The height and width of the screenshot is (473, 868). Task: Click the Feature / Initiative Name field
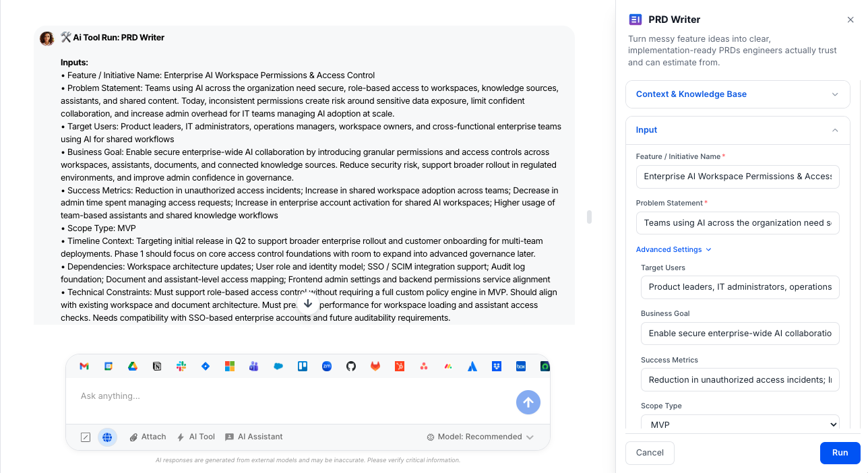tap(738, 177)
